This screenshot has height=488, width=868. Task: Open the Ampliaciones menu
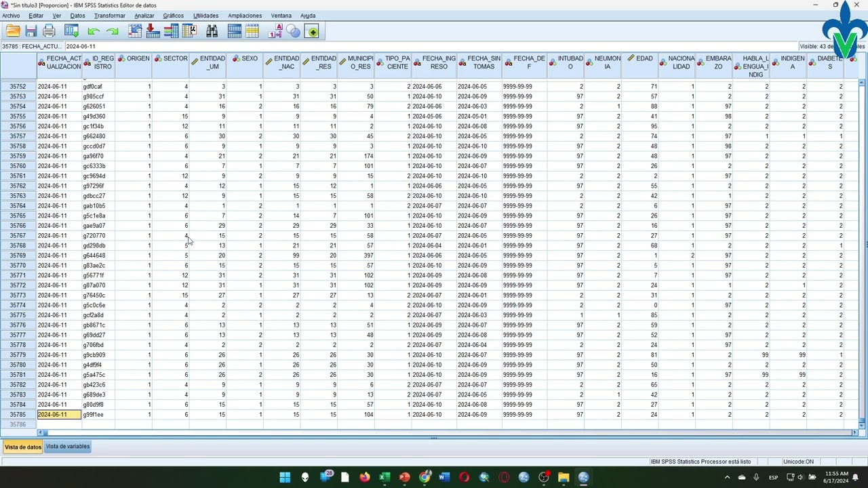click(245, 16)
